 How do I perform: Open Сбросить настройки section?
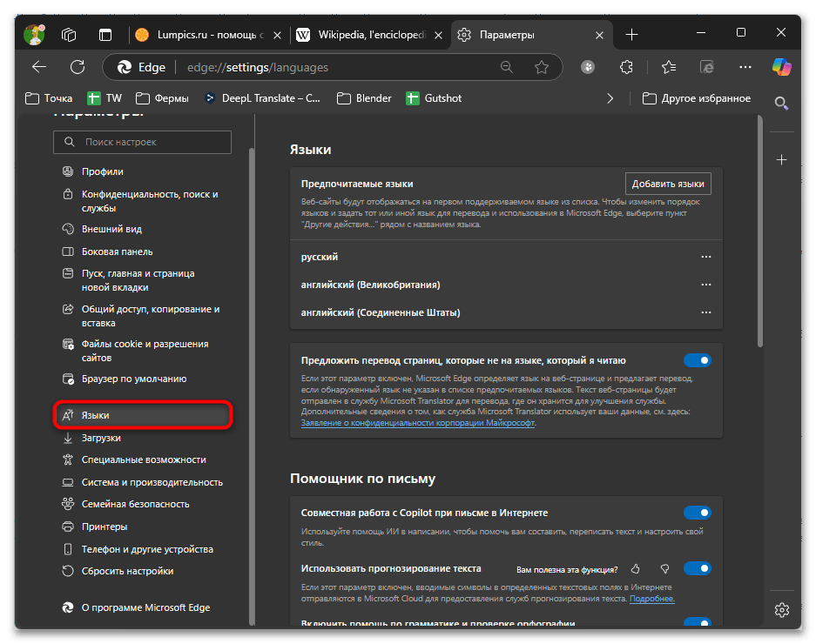[127, 571]
